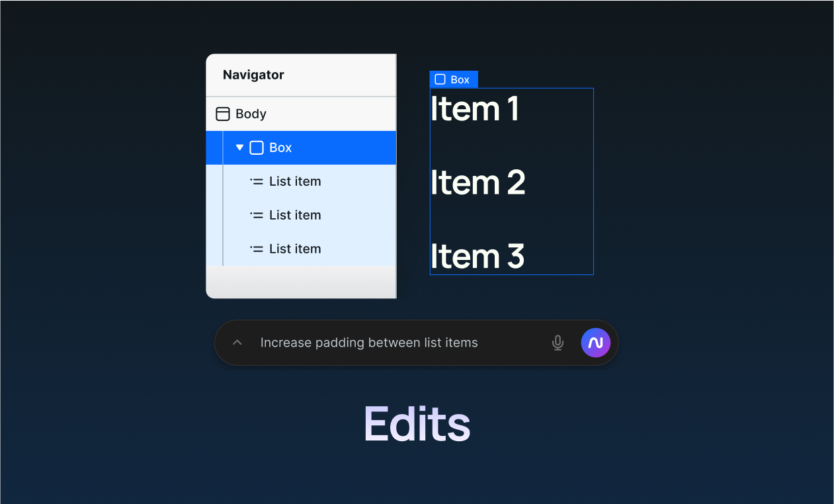834x504 pixels.
Task: Click the Navigator panel header
Action: [x=301, y=75]
